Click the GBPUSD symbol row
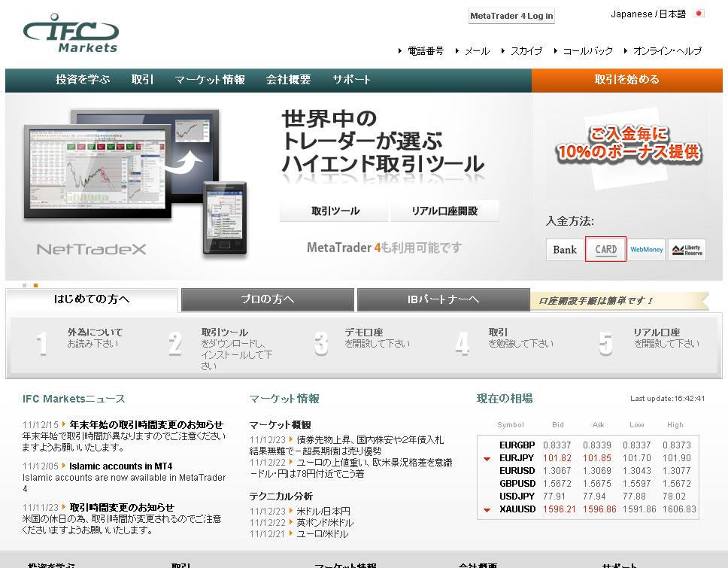This screenshot has width=728, height=568. (588, 484)
